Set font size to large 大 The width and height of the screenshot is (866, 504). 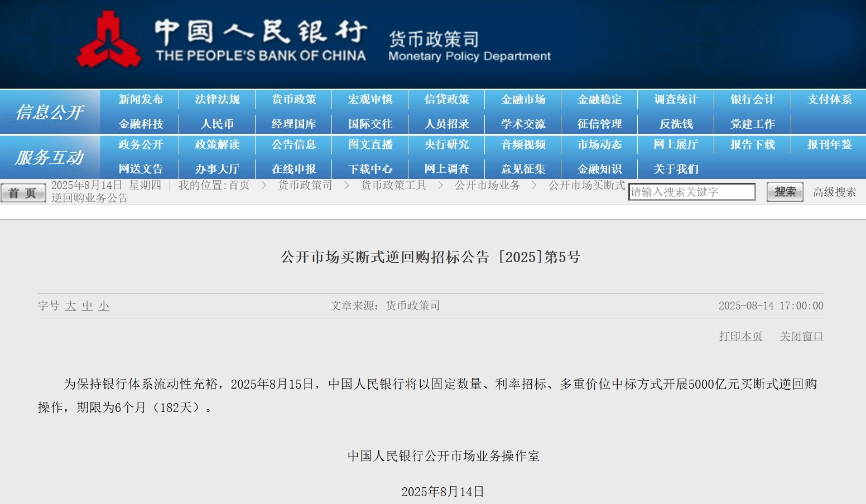click(x=71, y=306)
